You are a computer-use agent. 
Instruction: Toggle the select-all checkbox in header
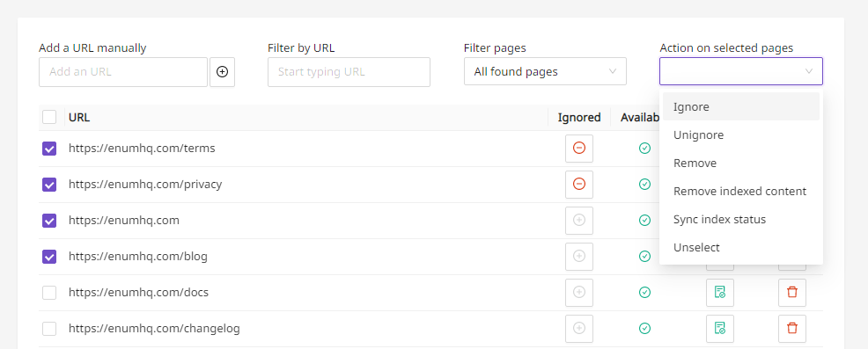point(49,117)
